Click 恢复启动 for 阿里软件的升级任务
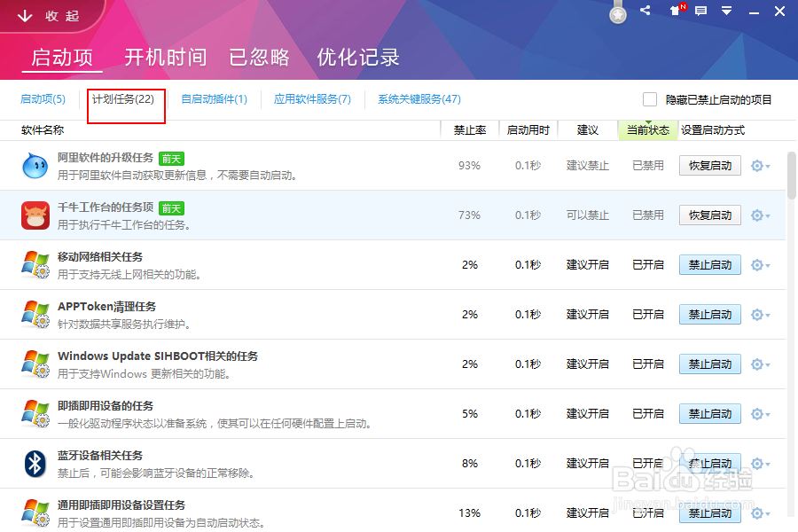 point(709,165)
